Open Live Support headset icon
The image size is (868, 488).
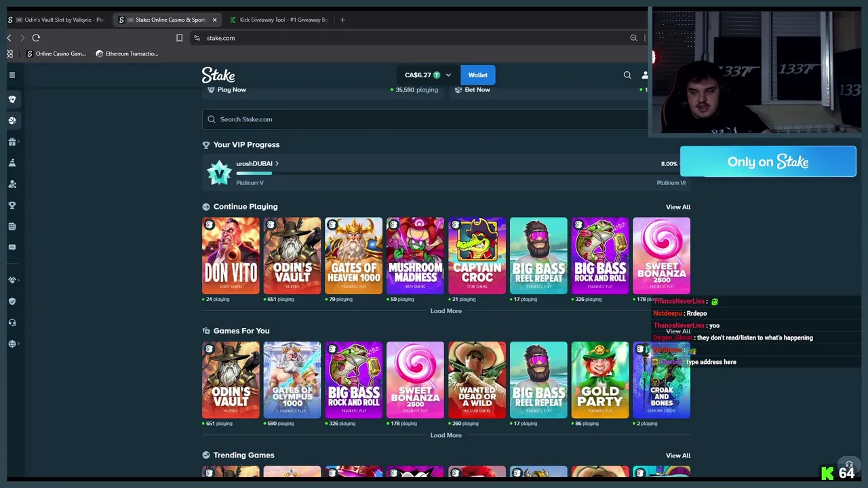coord(12,323)
